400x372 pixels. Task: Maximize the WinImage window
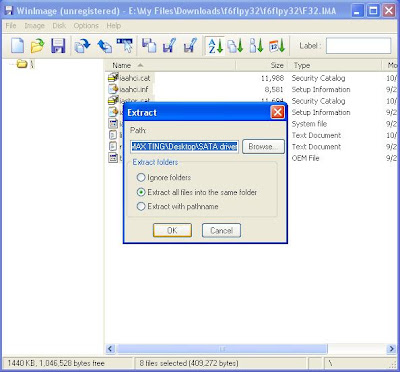[373, 11]
